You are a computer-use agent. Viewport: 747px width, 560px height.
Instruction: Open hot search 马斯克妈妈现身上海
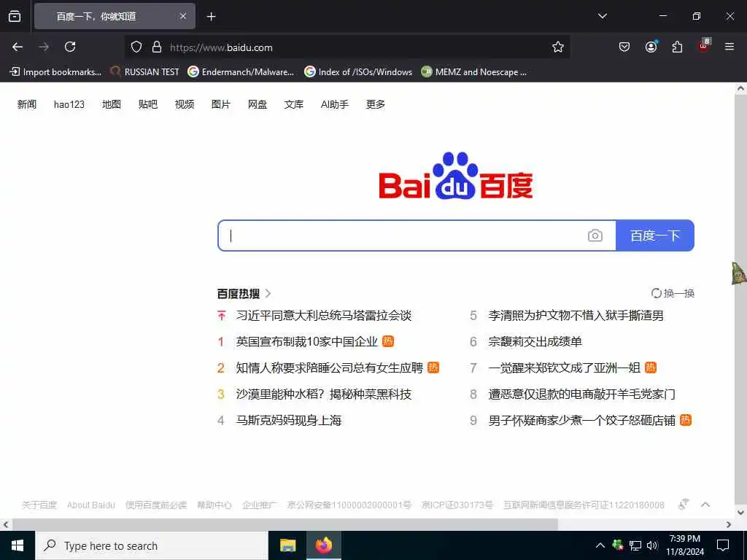[289, 420]
